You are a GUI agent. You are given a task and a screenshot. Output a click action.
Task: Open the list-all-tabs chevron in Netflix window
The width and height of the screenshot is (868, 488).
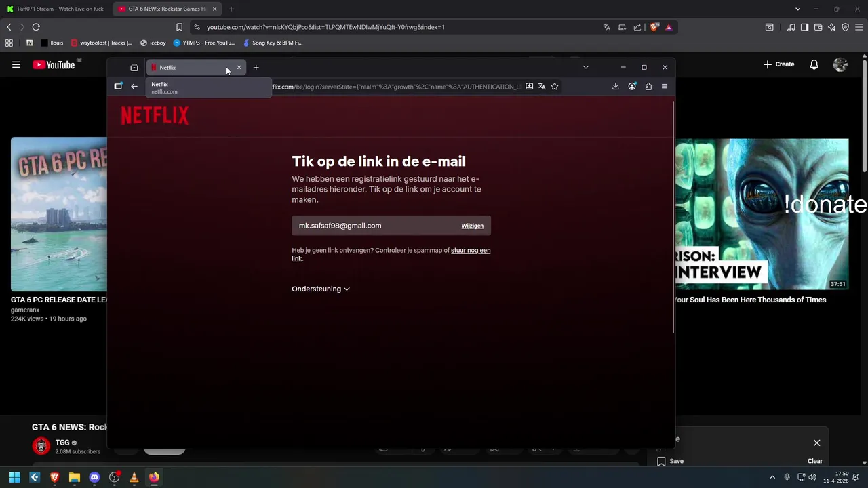(x=586, y=67)
